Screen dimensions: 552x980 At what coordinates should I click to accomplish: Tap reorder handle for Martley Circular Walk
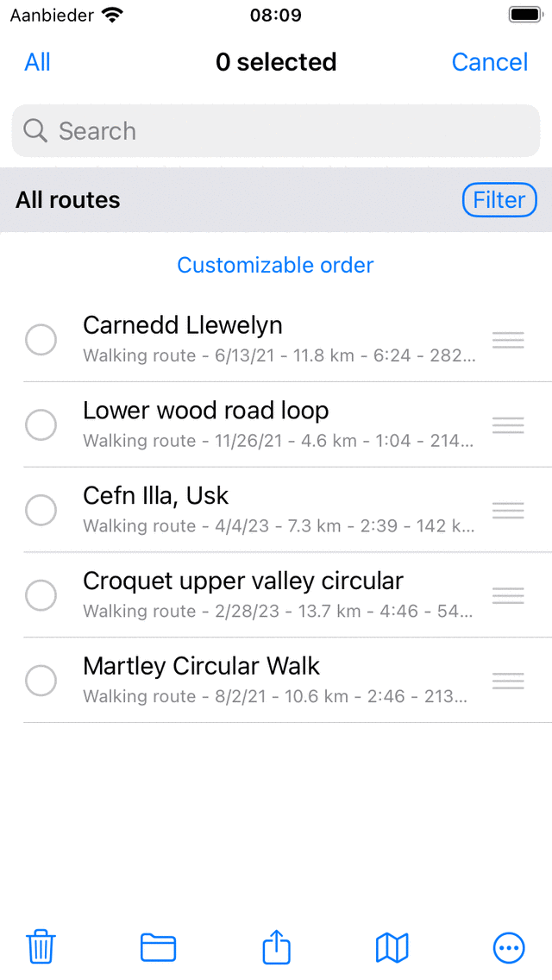click(508, 682)
